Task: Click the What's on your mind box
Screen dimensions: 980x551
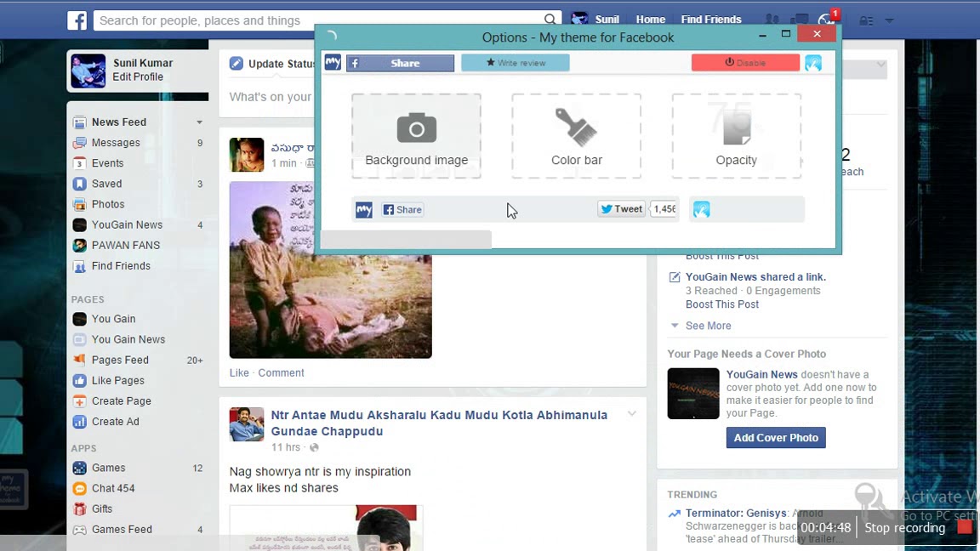Action: [x=270, y=97]
